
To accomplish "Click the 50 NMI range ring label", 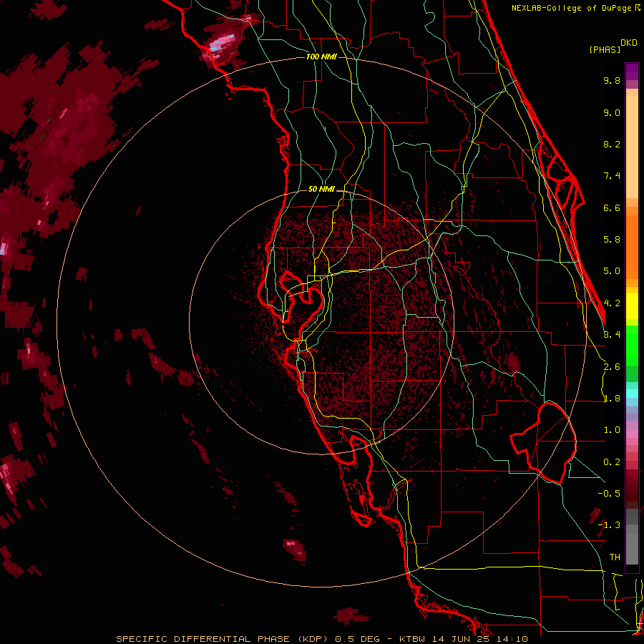I will [x=321, y=189].
